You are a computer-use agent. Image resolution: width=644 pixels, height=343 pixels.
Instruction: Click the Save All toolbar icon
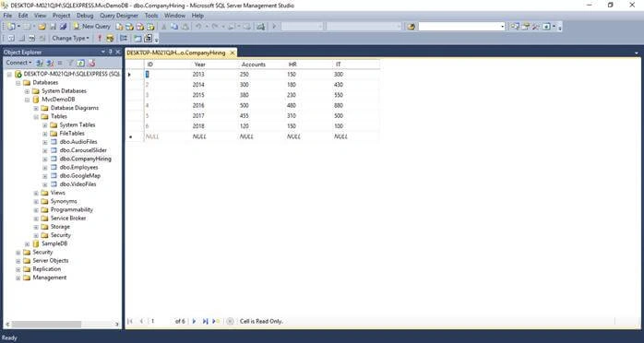pos(64,26)
